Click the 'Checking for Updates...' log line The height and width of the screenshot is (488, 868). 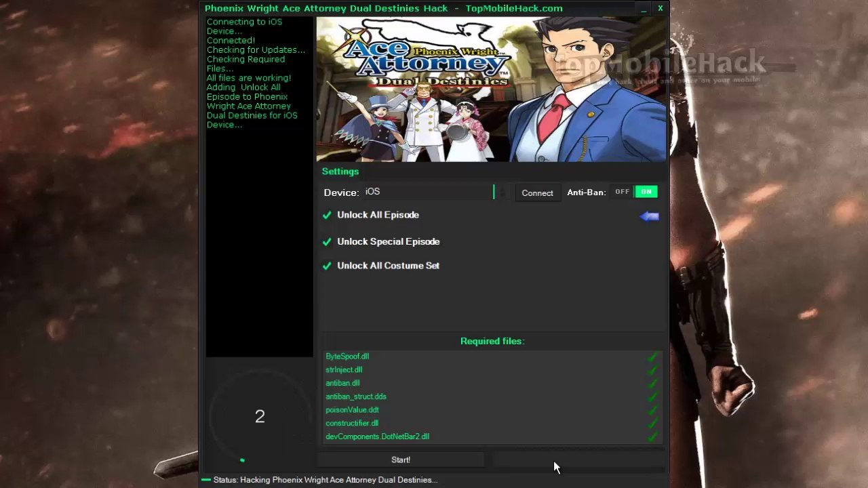[x=256, y=50]
